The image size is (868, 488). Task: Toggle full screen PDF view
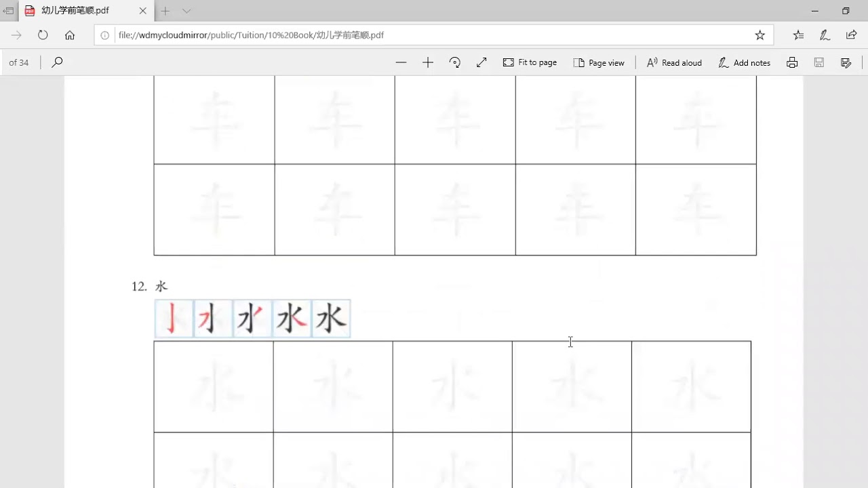481,62
